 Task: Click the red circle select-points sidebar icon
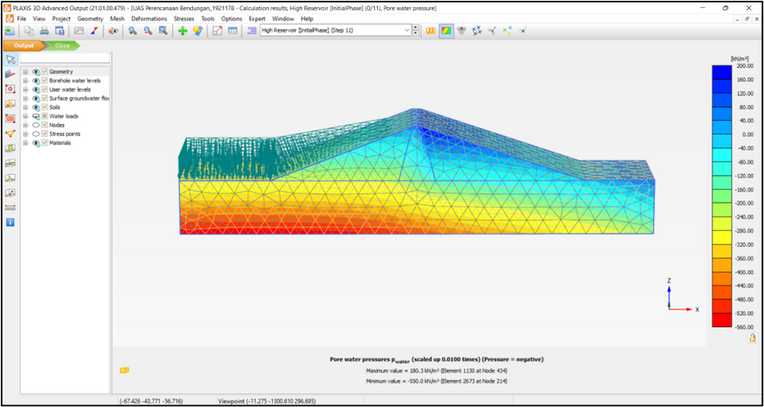click(10, 89)
